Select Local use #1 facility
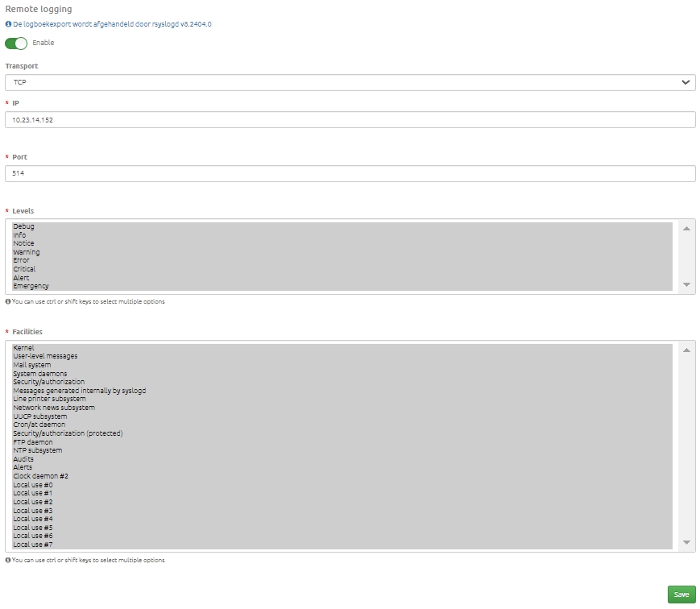The width and height of the screenshot is (700, 609). pyautogui.click(x=342, y=493)
